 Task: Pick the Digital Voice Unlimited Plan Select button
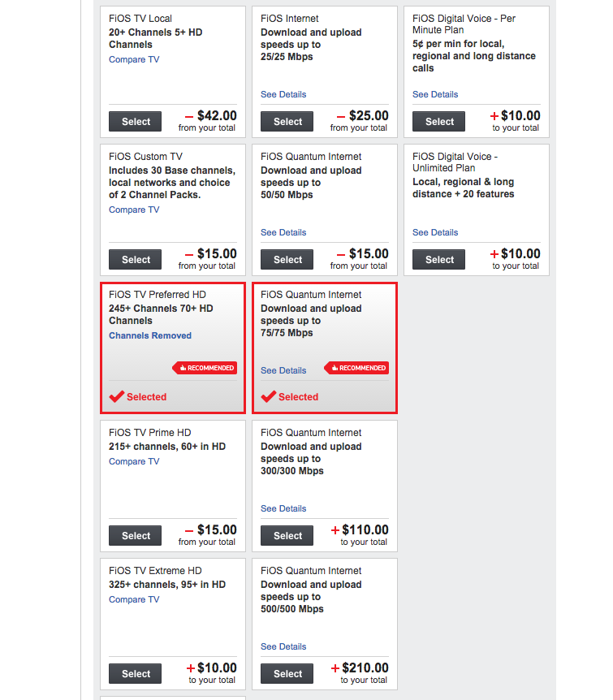pos(439,260)
